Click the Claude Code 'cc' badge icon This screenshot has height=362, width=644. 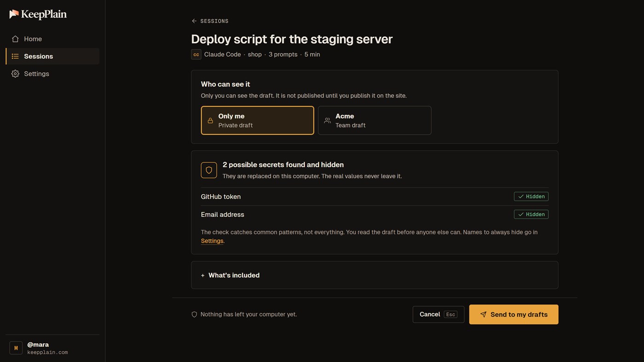point(196,54)
